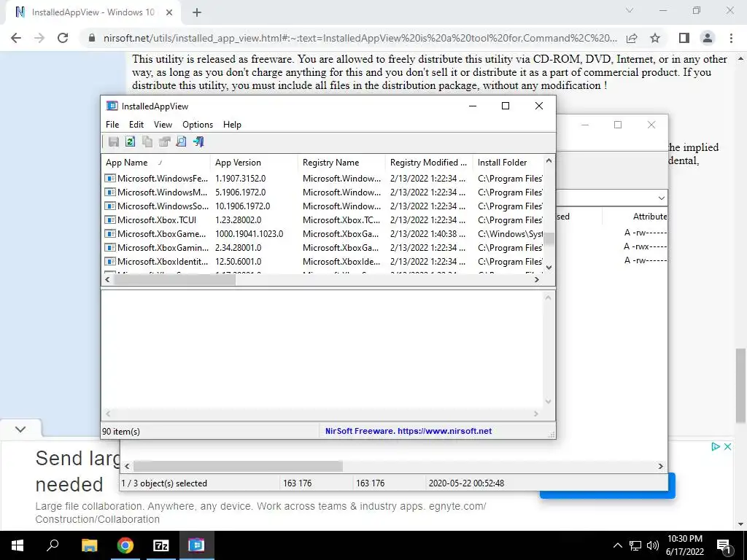Viewport: 747px width, 560px height.
Task: Select the A -rwx------ row in background window
Action: coord(645,246)
